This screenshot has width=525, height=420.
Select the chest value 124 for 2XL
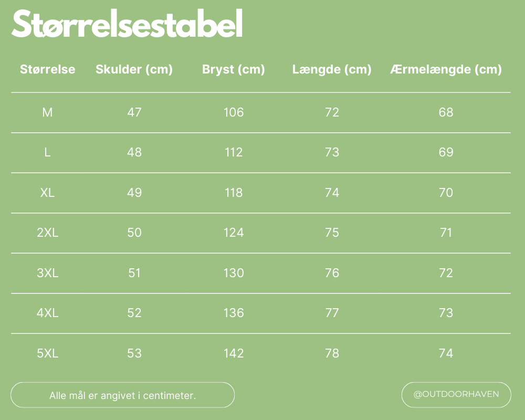click(233, 233)
